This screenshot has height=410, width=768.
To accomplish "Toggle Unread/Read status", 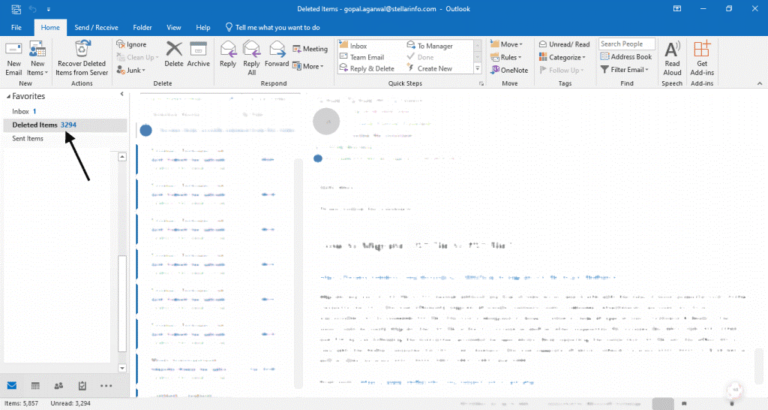I will point(564,44).
